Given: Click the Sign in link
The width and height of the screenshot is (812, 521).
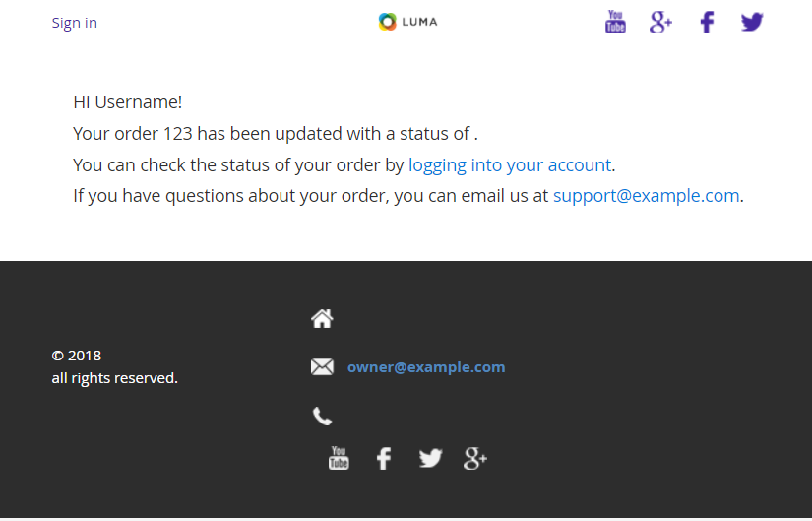Looking at the screenshot, I should point(74,23).
